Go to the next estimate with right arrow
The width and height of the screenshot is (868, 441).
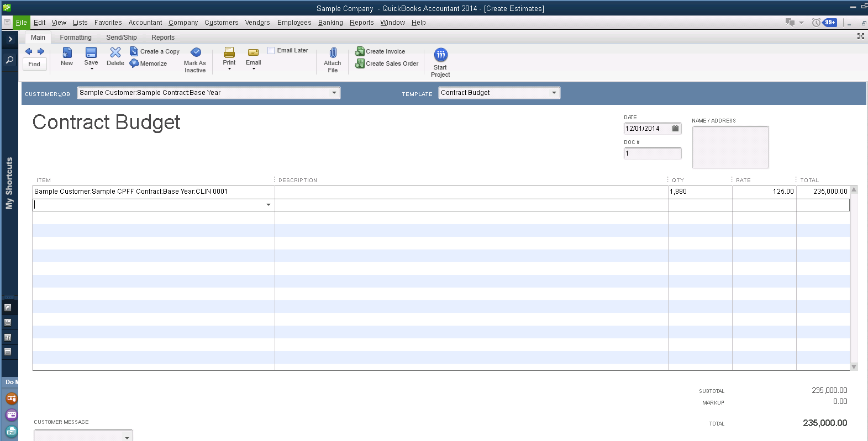(40, 51)
